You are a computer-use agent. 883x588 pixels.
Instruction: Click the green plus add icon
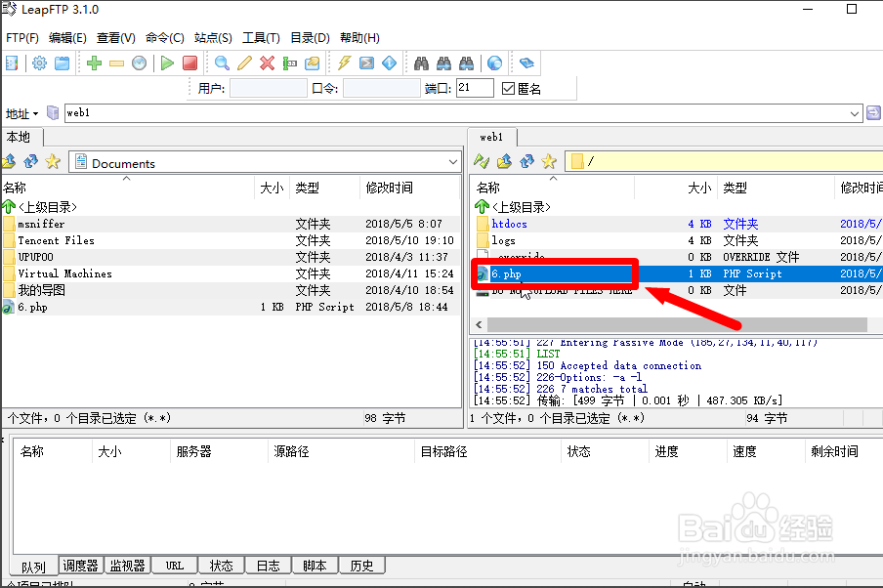(94, 63)
